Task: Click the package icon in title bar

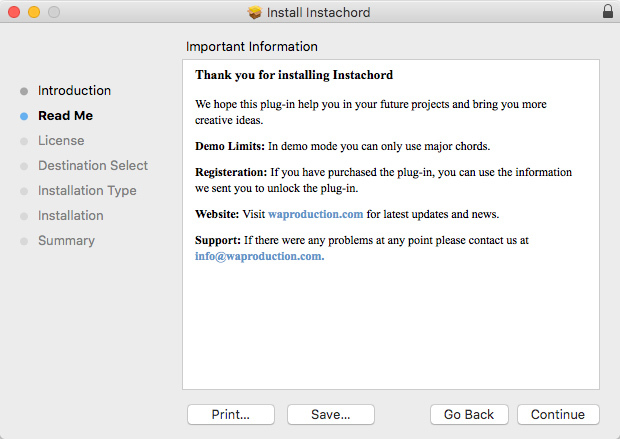Action: click(255, 12)
